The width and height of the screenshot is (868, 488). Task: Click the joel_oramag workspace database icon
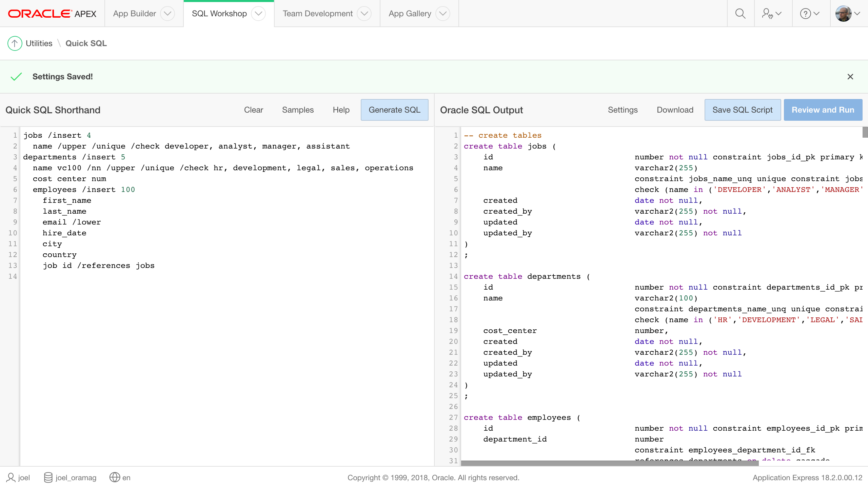(48, 477)
